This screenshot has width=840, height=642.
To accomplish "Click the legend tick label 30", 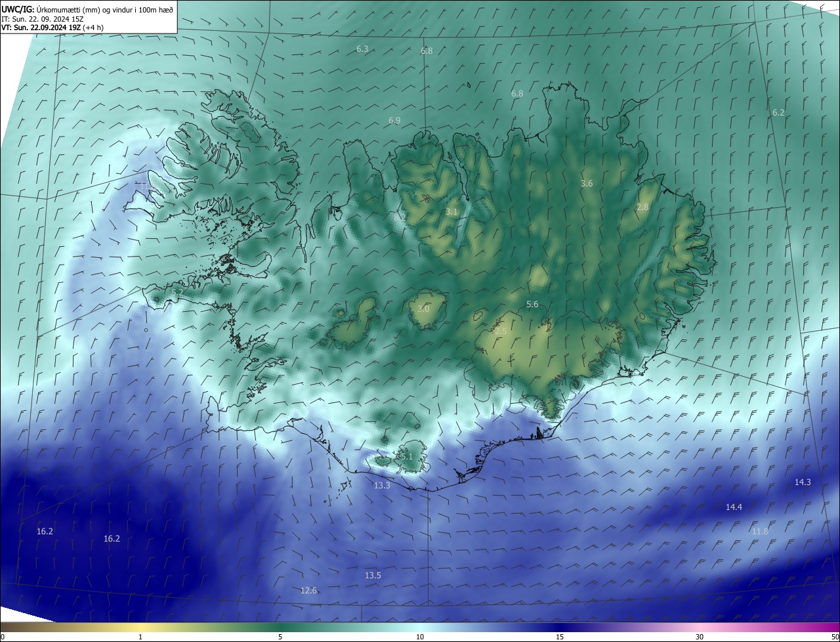I will [700, 637].
